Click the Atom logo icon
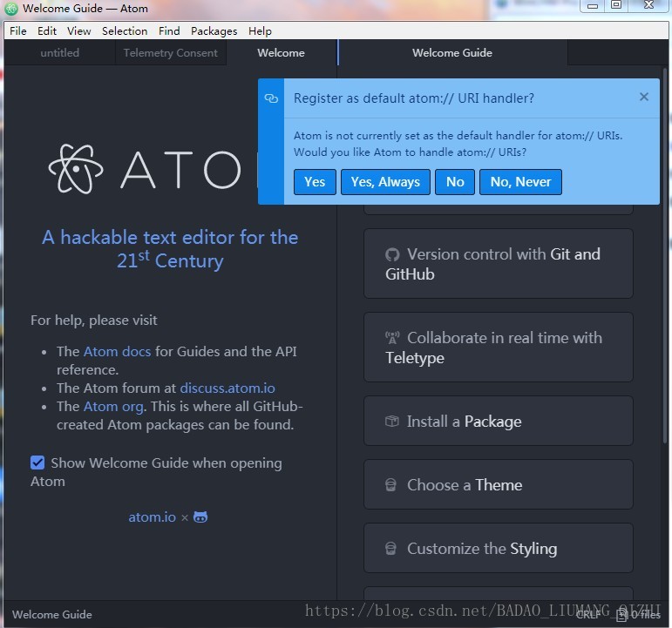The image size is (672, 628). 76,167
